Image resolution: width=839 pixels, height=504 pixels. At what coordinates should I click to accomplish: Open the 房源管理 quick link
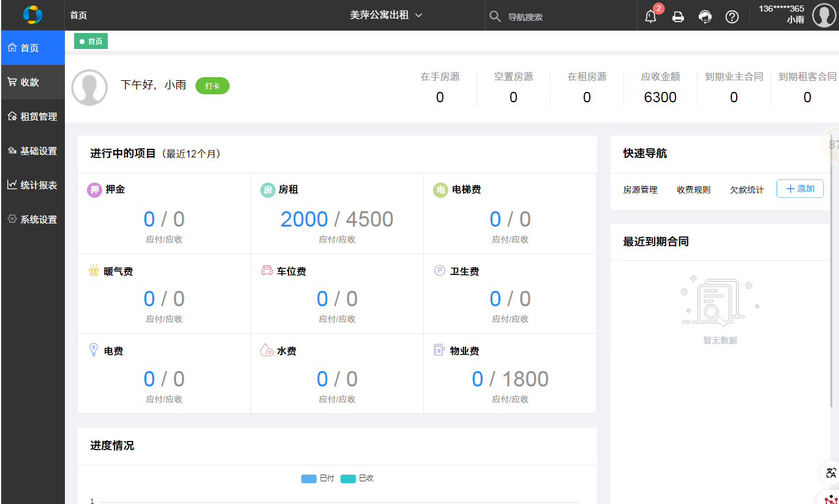pyautogui.click(x=640, y=190)
